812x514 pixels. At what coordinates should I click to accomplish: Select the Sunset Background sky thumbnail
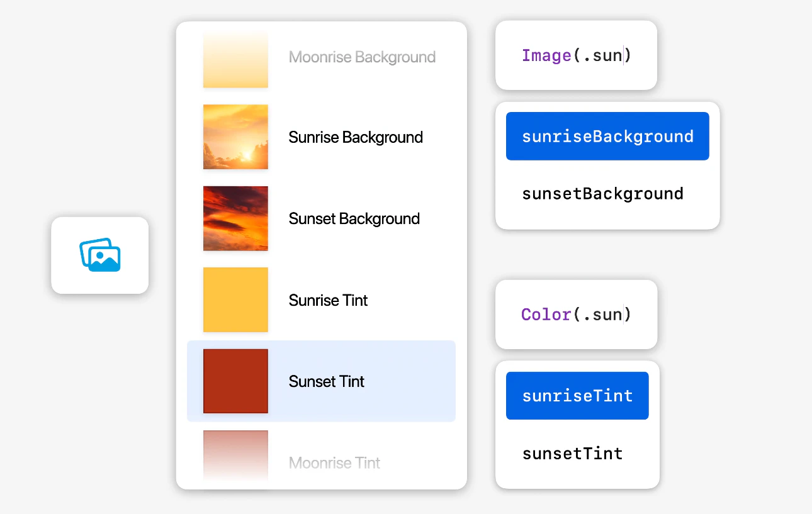[235, 218]
